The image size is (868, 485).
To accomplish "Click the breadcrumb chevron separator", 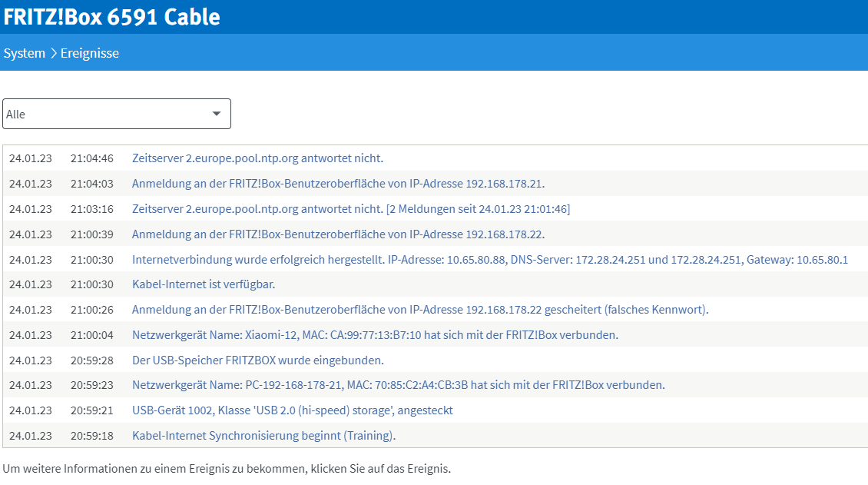I will click(x=53, y=53).
